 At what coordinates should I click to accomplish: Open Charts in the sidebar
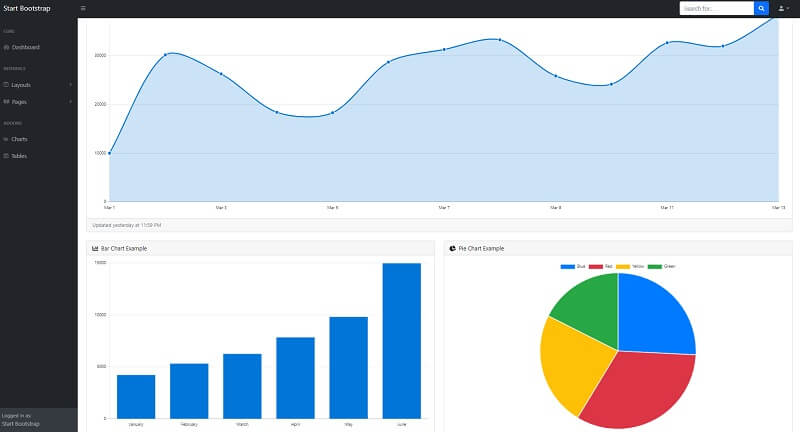[19, 139]
